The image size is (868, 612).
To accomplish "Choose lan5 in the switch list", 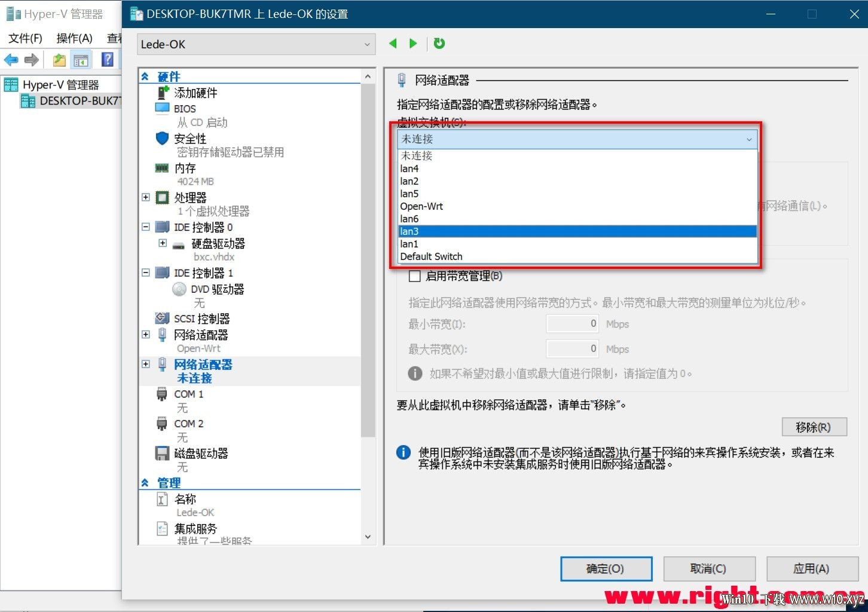I will (577, 194).
